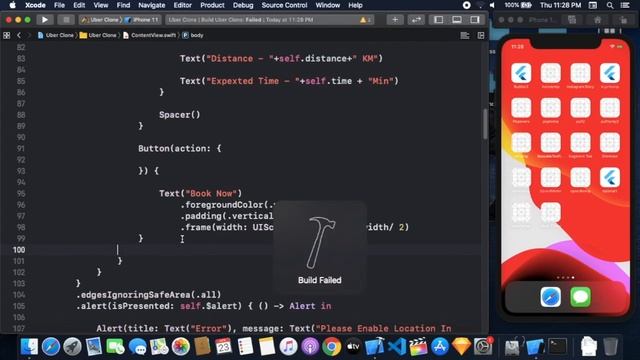Viewport: 640px width, 360px height.
Task: Open Safari from the macOS Dock
Action: [x=51, y=347]
